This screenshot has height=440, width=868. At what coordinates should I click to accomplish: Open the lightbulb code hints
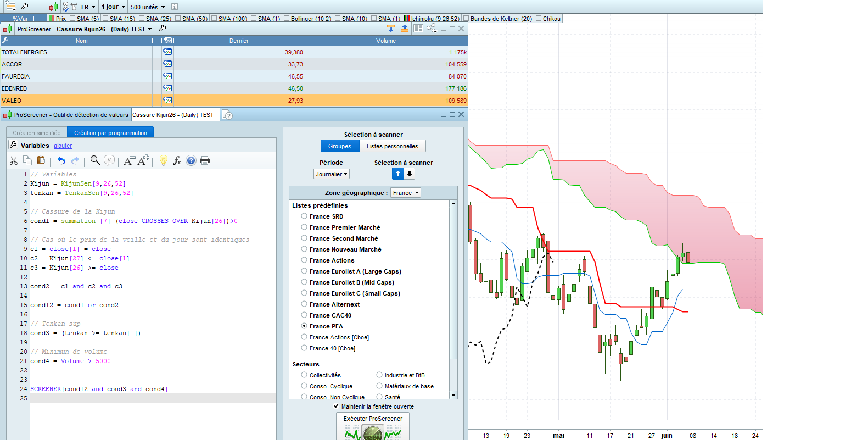click(x=163, y=160)
